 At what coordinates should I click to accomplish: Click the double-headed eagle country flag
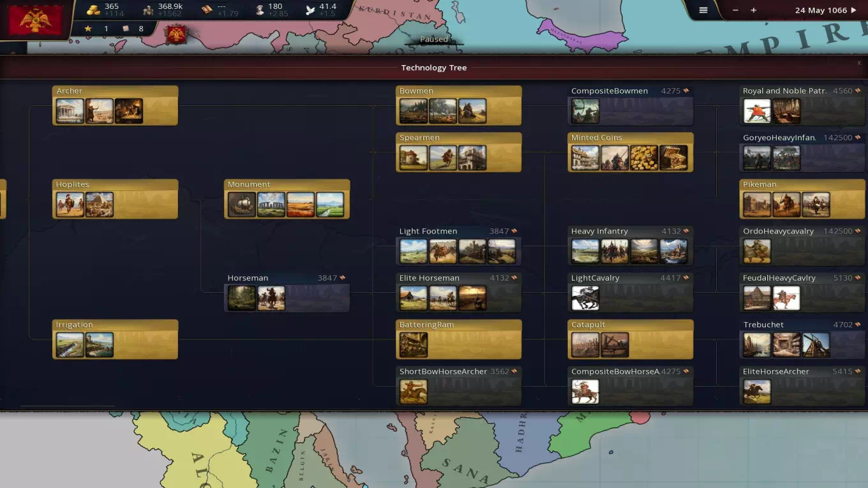(35, 20)
